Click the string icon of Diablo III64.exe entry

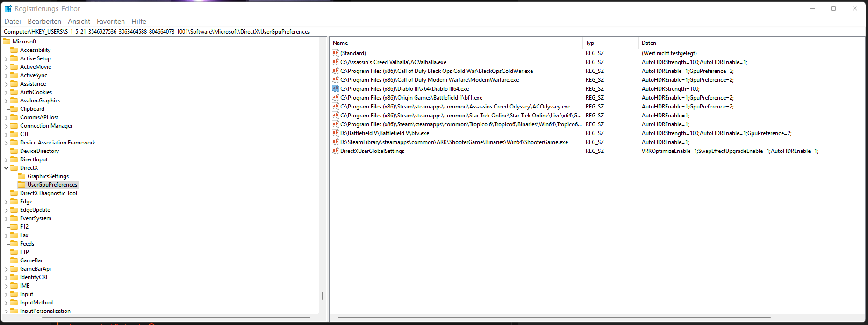(x=335, y=88)
